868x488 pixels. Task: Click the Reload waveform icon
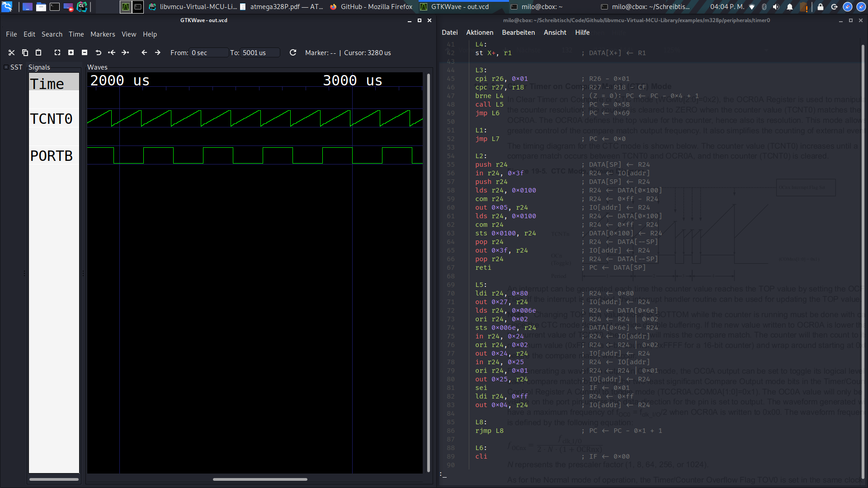coord(293,53)
